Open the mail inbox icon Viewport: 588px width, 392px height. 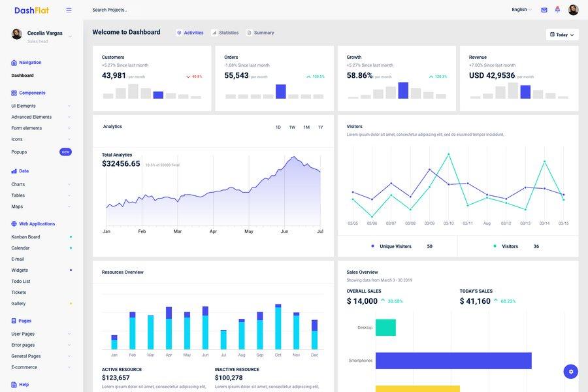coord(544,8)
